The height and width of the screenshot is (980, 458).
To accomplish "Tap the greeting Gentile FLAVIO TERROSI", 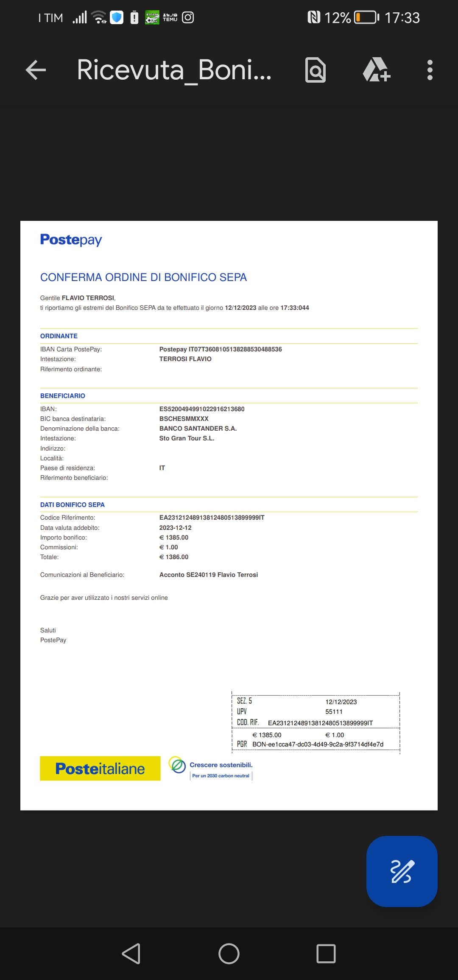I will [78, 298].
